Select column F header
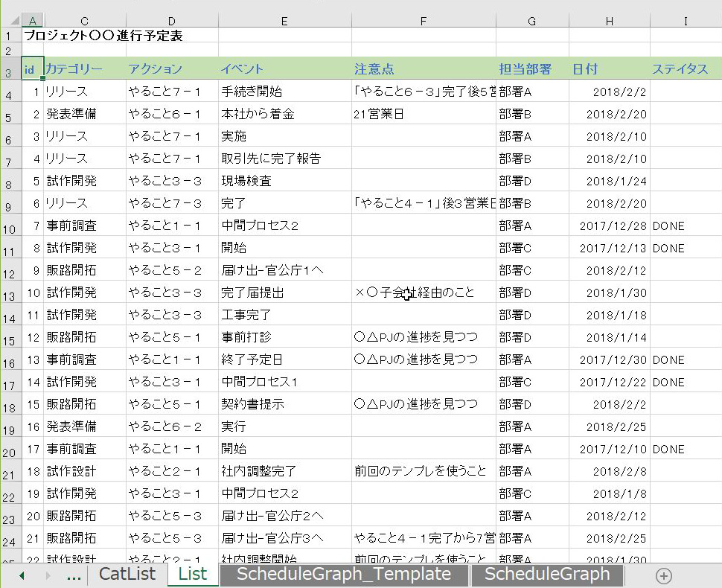Screen dimensions: 722x588 tap(424, 22)
